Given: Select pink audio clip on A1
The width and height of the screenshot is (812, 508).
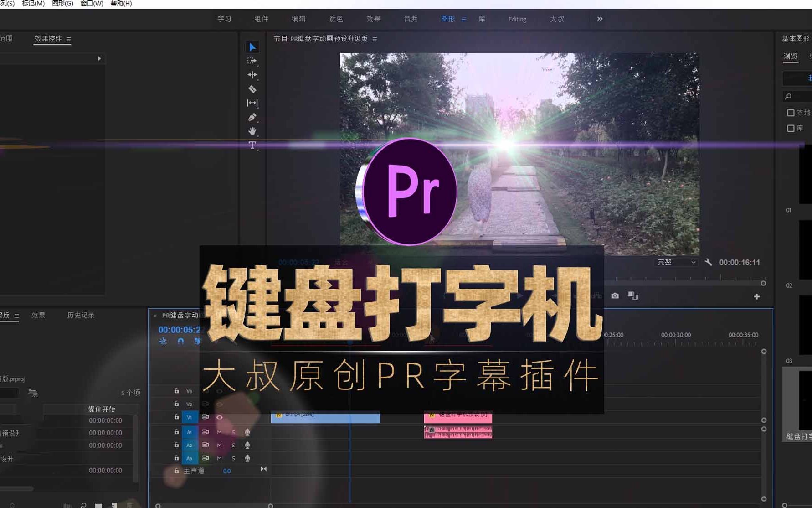Looking at the screenshot, I should tap(458, 432).
